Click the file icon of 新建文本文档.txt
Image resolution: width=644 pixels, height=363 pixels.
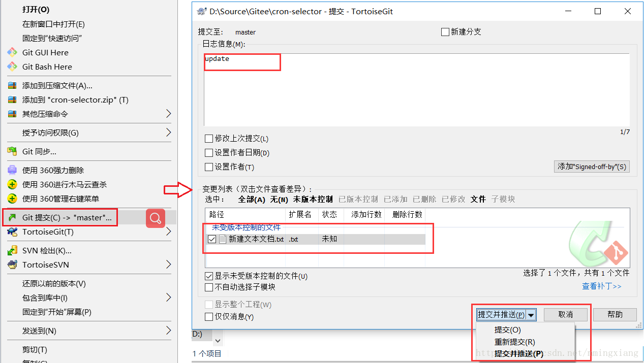coord(223,239)
